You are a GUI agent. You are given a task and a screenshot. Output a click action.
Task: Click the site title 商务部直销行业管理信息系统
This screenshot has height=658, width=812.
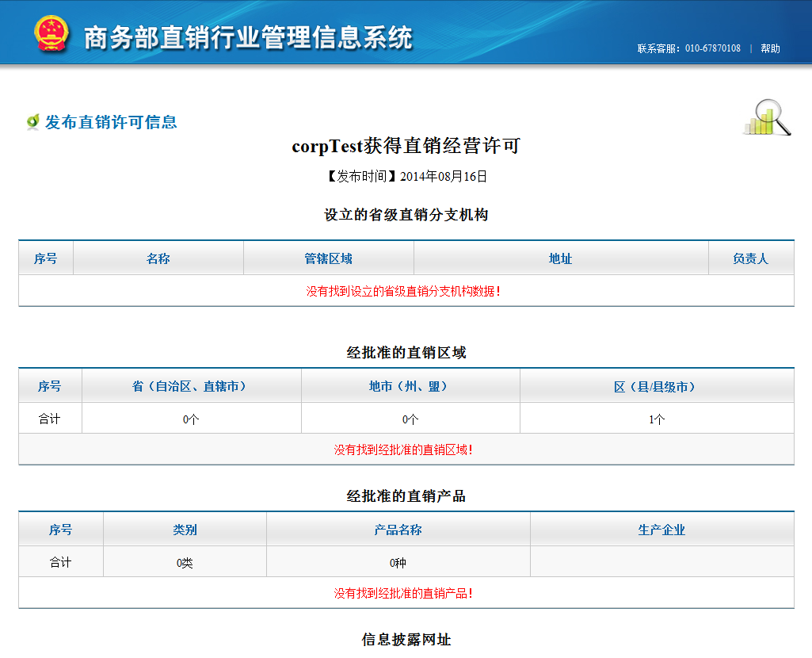248,37
